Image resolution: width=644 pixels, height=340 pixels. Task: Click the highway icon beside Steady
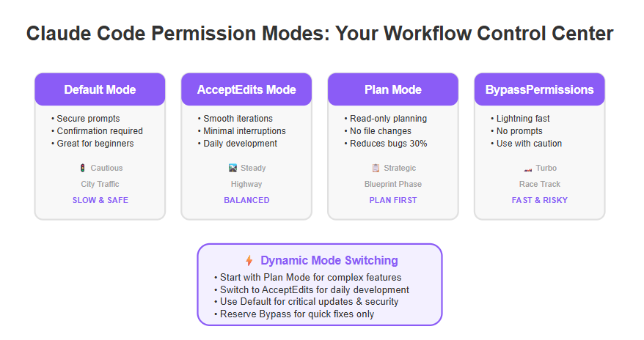tap(233, 168)
